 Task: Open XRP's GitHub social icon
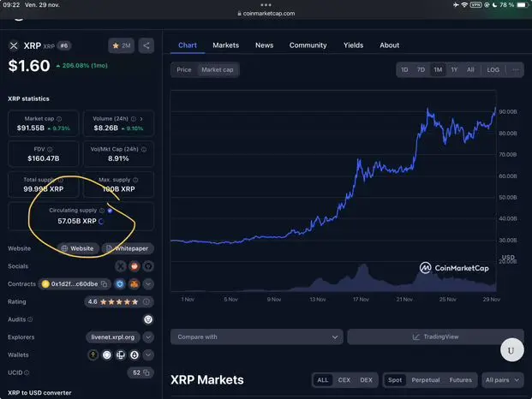[148, 266]
